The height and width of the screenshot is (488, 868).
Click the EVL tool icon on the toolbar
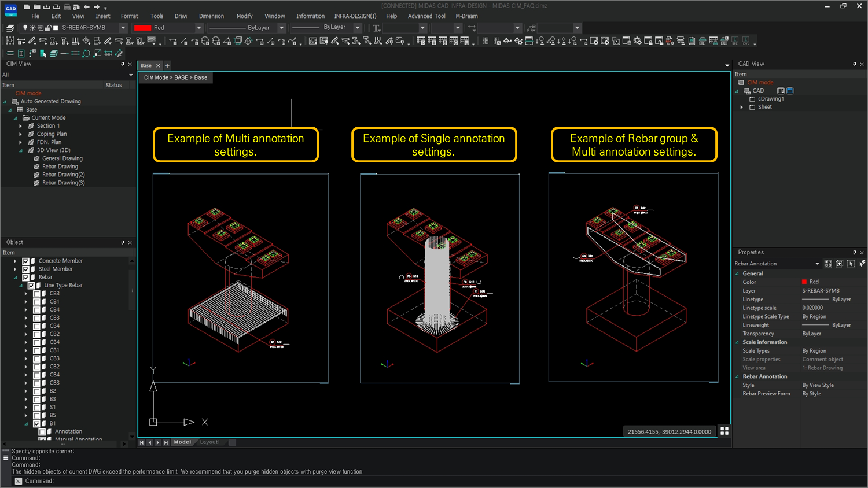[x=747, y=40]
